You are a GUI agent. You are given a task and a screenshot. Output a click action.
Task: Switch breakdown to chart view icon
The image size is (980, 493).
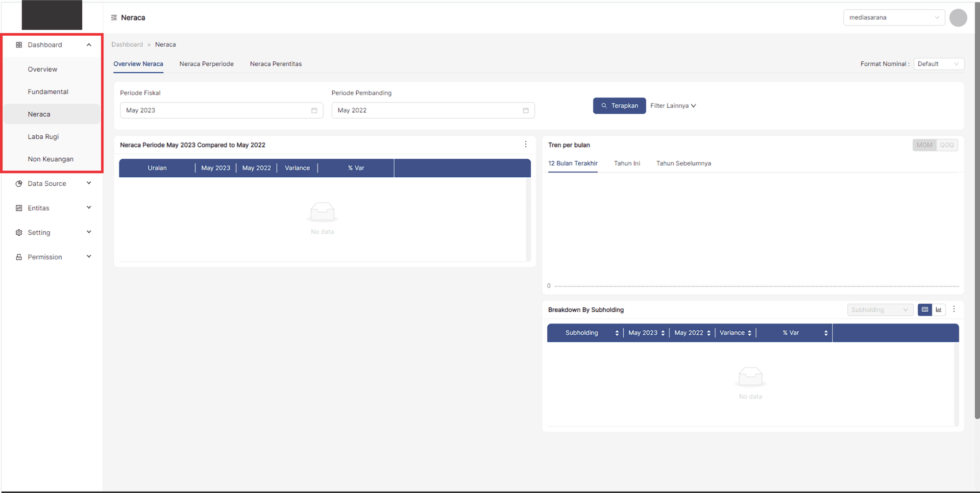pos(939,310)
